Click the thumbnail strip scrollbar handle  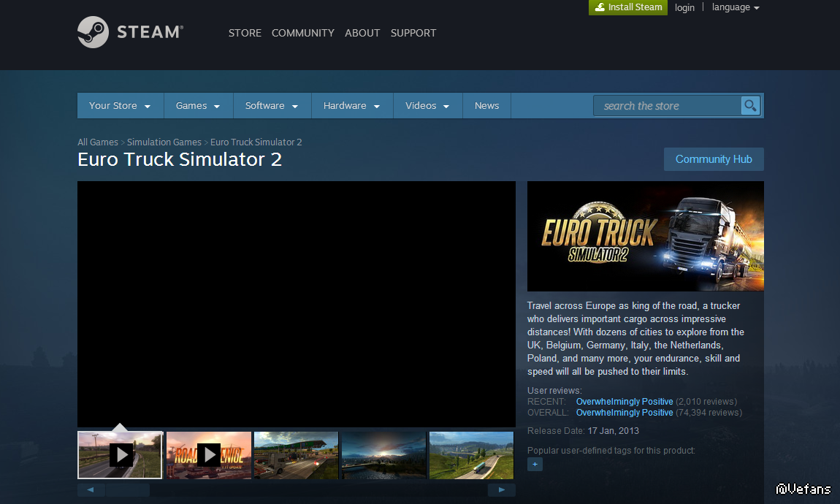pos(128,489)
